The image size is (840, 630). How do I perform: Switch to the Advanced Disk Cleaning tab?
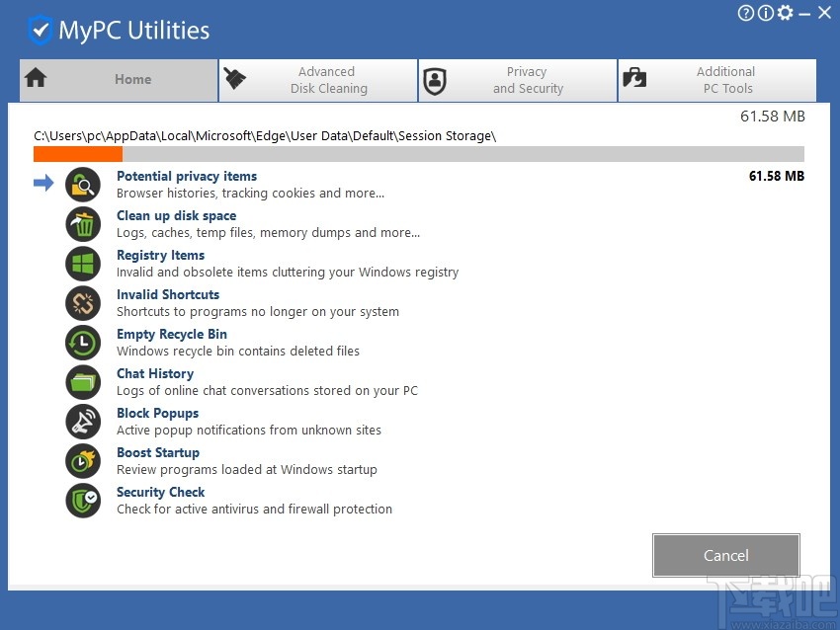click(318, 80)
